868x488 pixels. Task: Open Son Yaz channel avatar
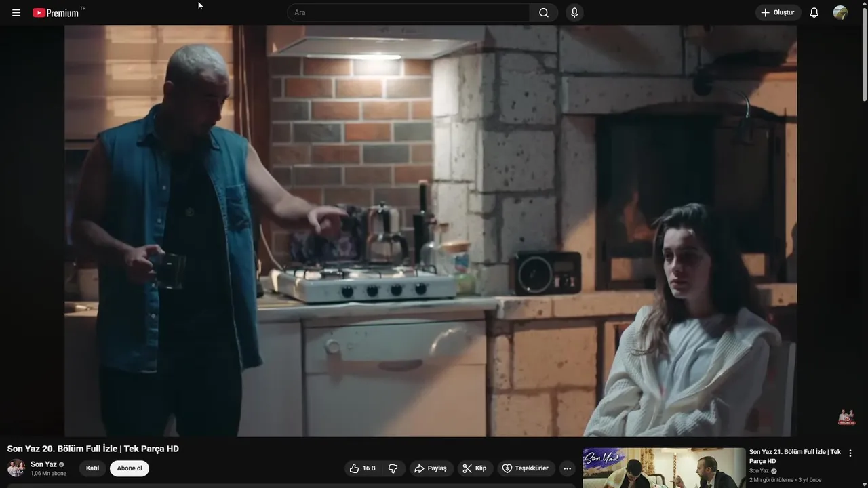coord(16,468)
